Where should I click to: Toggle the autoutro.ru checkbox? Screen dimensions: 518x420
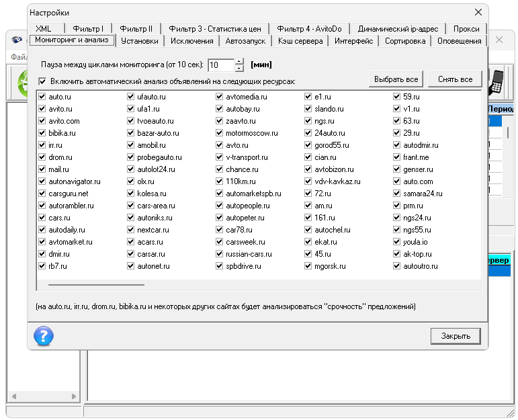click(397, 265)
